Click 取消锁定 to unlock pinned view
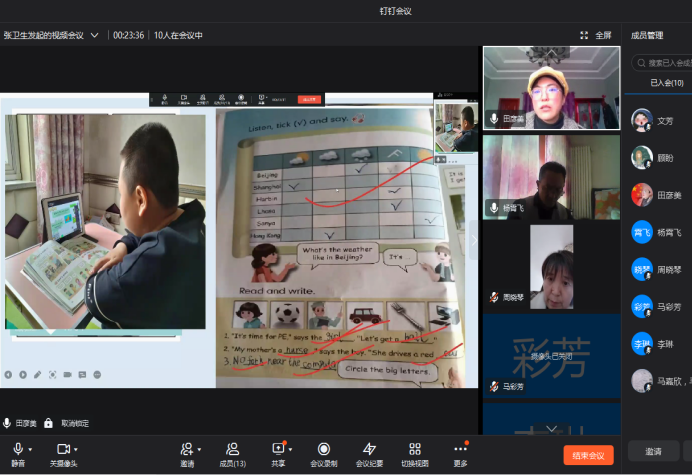692x476 pixels. 75,424
